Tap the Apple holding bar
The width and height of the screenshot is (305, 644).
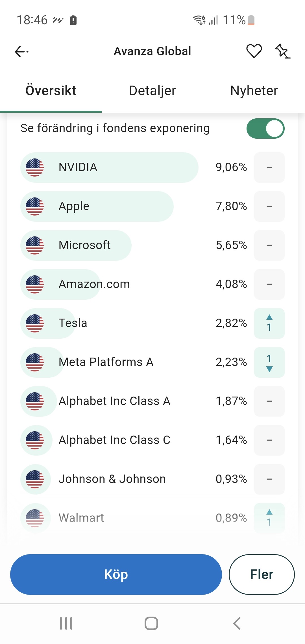coord(97,206)
